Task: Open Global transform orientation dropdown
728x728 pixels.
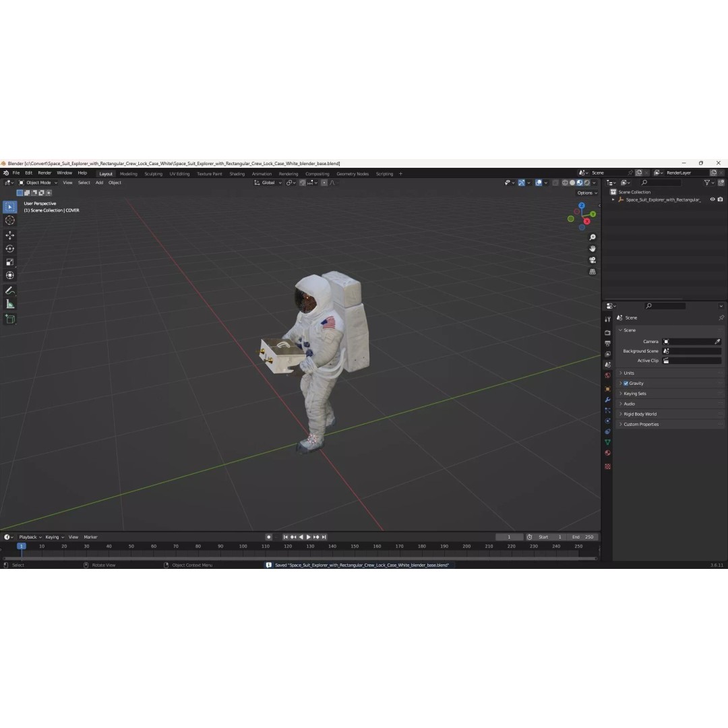Action: tap(268, 183)
